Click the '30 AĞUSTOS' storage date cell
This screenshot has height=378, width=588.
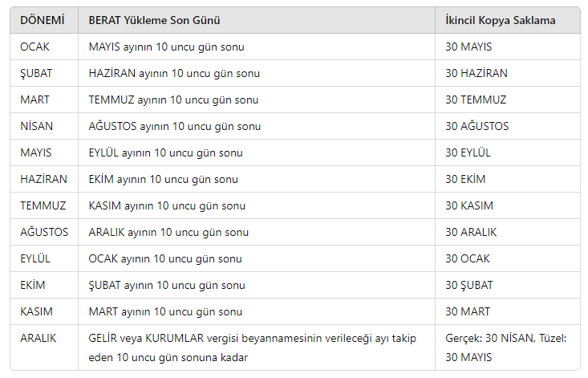tap(508, 126)
